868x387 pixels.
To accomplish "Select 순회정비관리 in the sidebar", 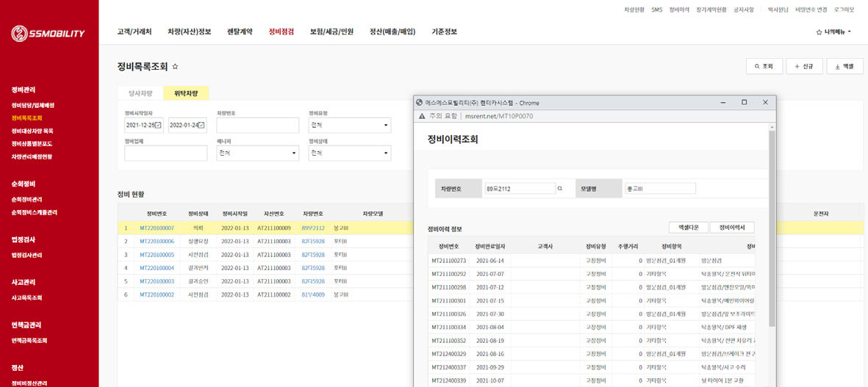I will pos(26,199).
